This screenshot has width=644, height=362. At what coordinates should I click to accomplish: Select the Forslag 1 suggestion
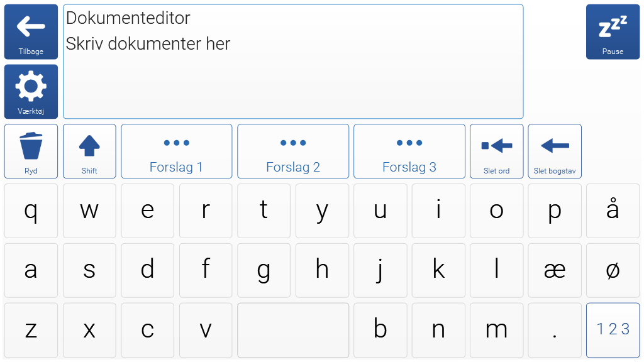(177, 151)
